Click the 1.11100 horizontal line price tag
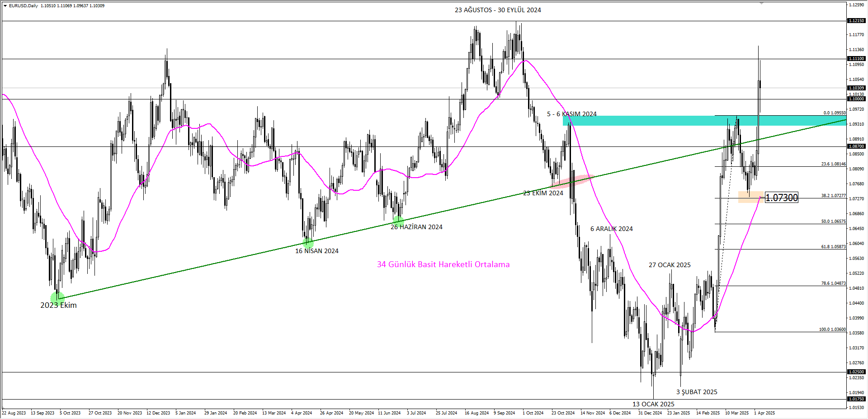Image resolution: width=868 pixels, height=419 pixels. coord(856,59)
